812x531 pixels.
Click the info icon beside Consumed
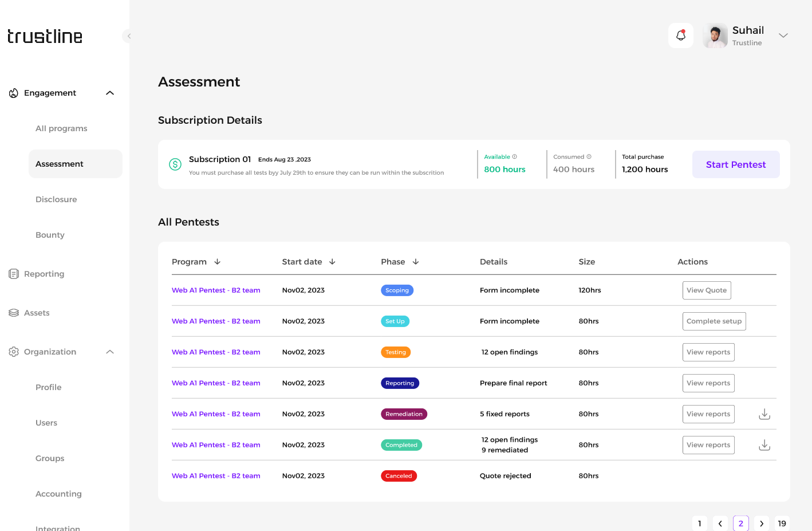tap(589, 156)
